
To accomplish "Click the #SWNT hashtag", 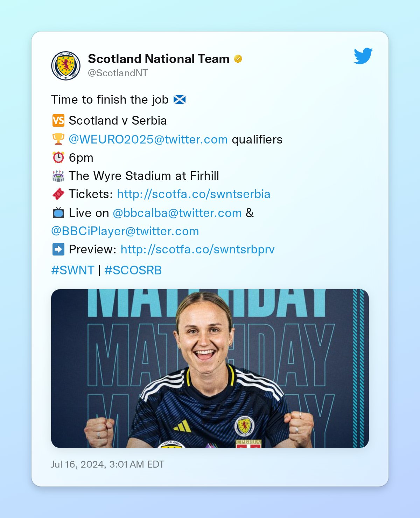I will point(73,270).
